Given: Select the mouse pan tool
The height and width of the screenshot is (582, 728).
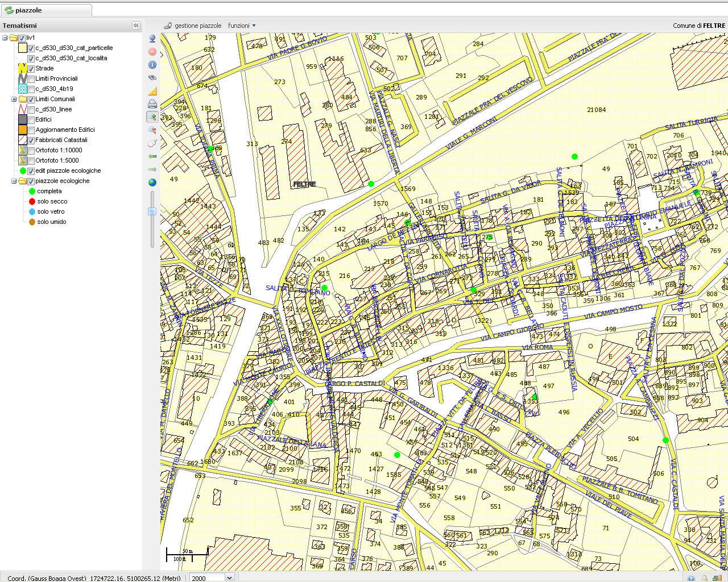Looking at the screenshot, I should coord(152,143).
